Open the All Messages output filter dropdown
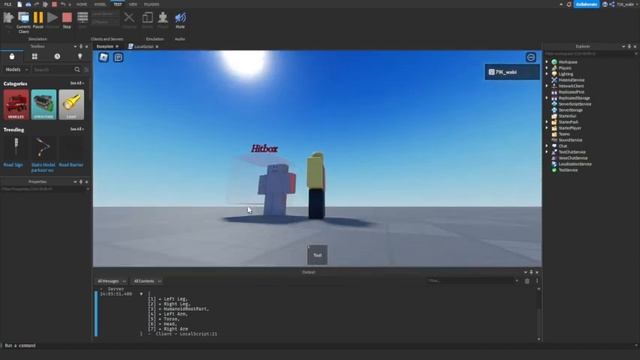This screenshot has height=360, width=640. 111,281
